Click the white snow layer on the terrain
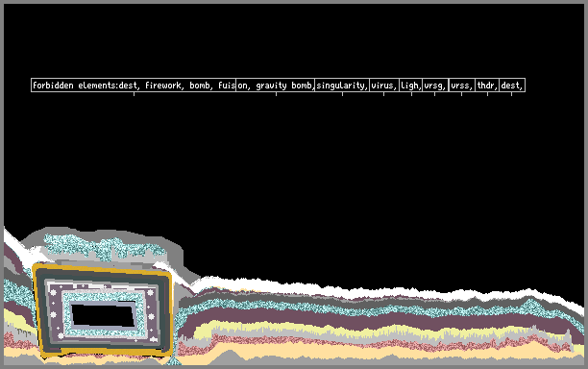 pos(375,291)
